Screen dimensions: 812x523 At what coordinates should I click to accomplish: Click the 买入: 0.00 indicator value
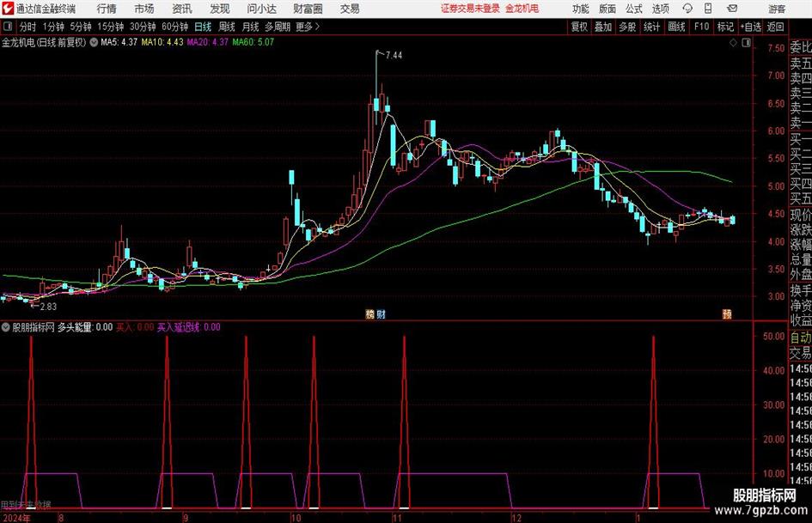[135, 326]
